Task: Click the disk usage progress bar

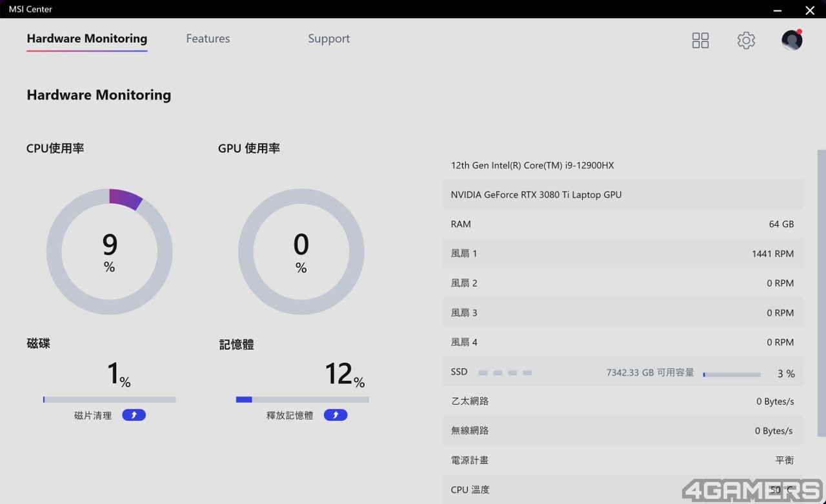Action: 110,399
